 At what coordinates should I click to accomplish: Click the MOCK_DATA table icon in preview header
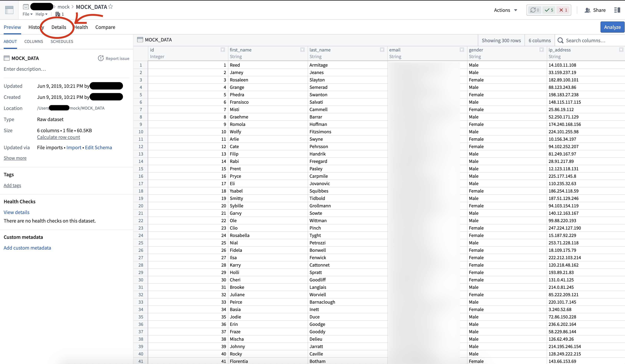140,40
